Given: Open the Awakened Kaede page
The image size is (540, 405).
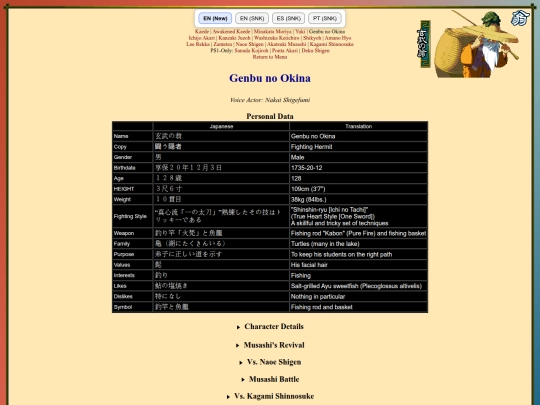Looking at the screenshot, I should pos(231,31).
